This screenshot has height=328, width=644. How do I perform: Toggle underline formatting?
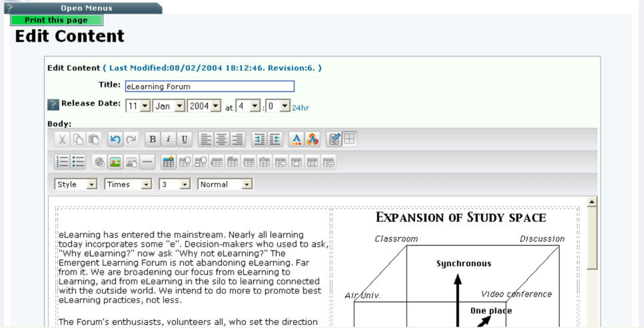(x=184, y=139)
